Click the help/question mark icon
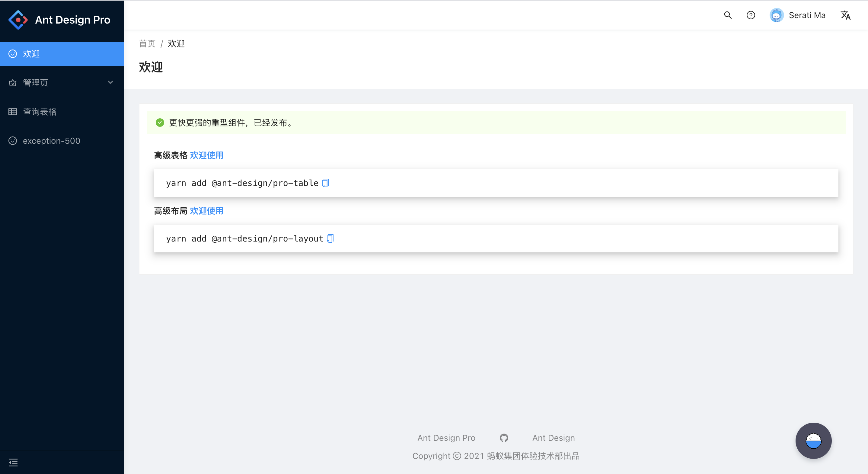Screen dimensions: 868x474 click(x=751, y=15)
